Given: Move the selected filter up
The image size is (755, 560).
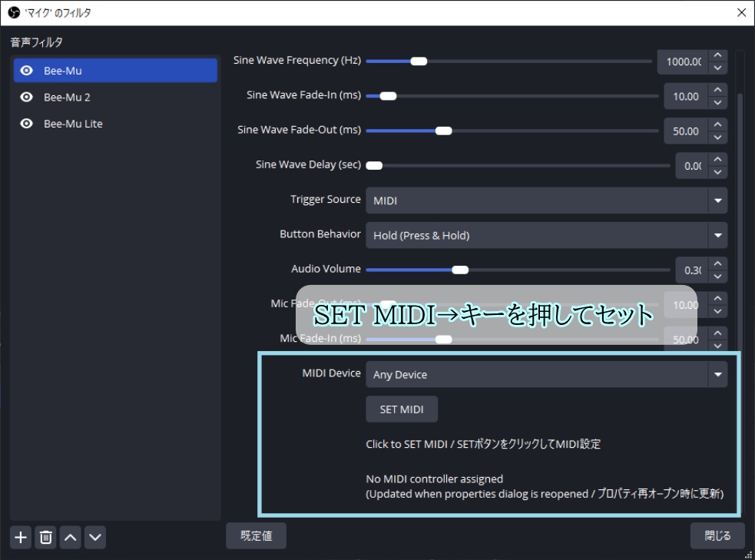Looking at the screenshot, I should tap(70, 537).
